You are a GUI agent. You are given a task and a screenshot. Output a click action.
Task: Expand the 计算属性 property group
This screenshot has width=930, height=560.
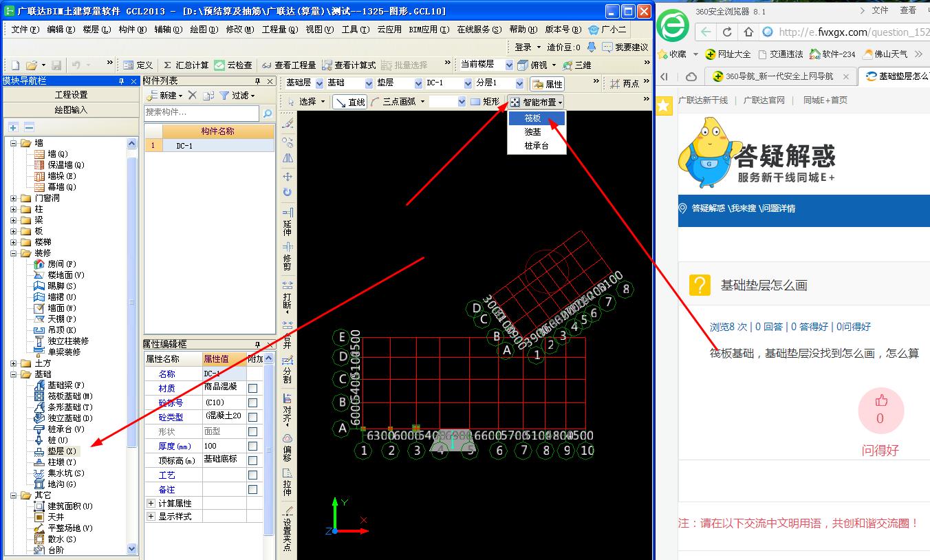click(151, 504)
